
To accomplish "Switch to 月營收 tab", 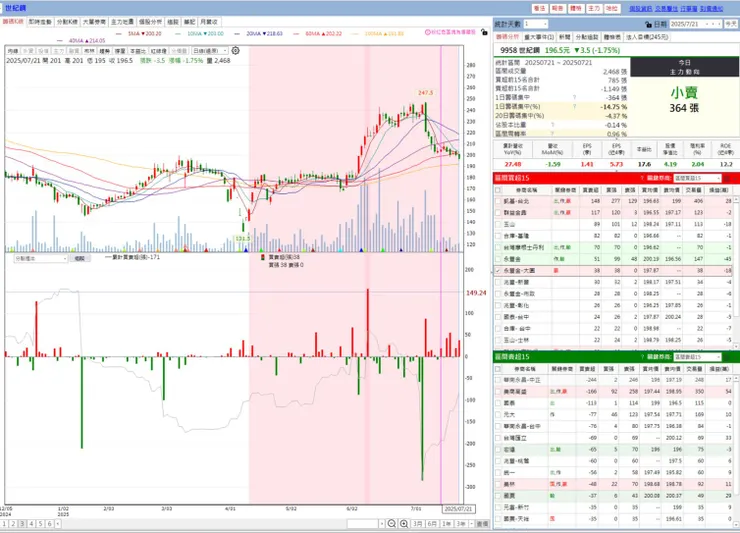I will [x=209, y=22].
